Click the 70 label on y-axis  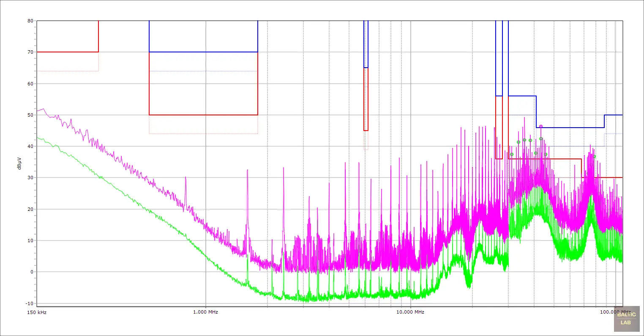click(30, 52)
